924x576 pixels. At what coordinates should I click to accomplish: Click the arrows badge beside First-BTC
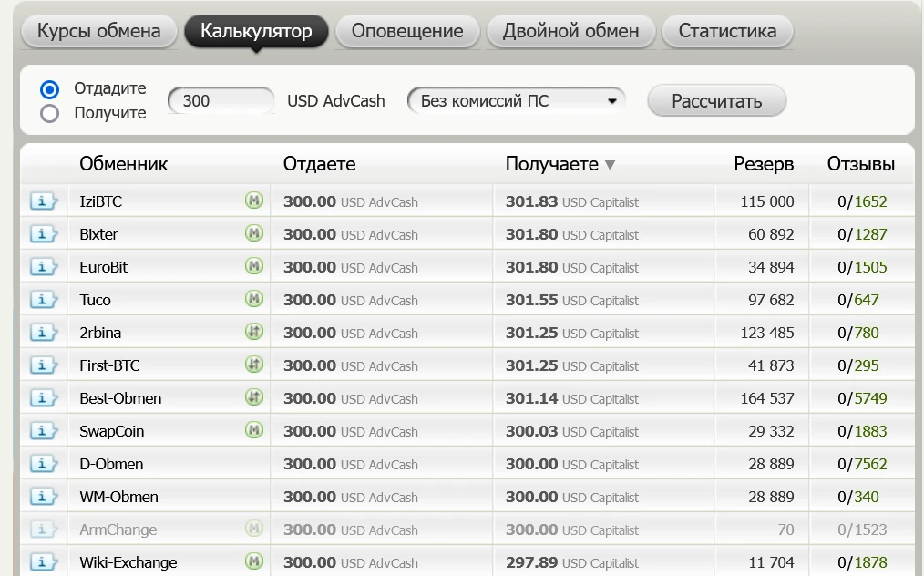(x=254, y=365)
